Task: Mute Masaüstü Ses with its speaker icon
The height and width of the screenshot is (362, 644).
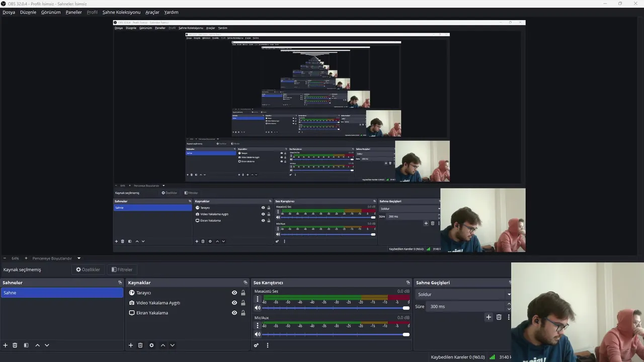Action: pos(258,308)
